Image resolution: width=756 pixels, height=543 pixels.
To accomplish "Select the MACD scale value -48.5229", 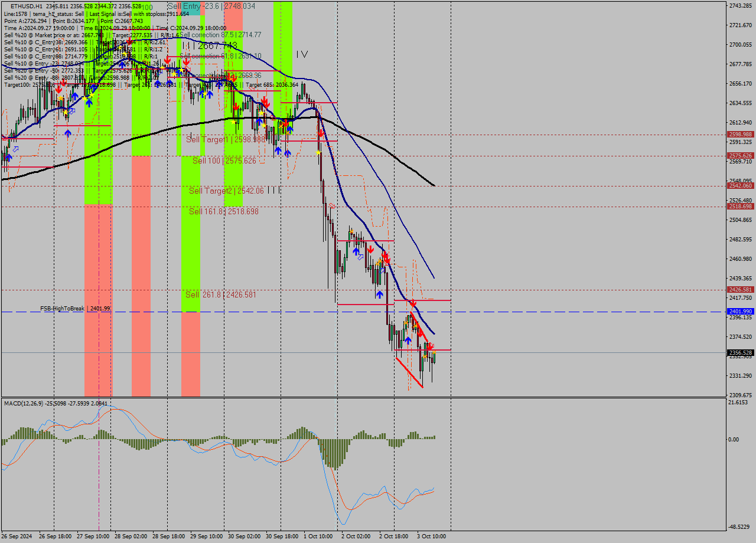I will (739, 526).
